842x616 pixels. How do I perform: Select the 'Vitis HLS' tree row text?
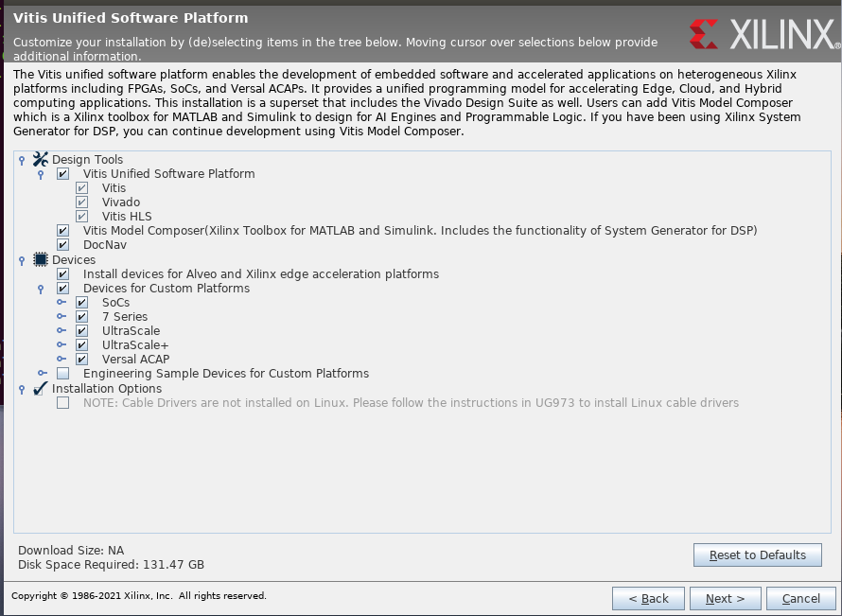tap(127, 216)
